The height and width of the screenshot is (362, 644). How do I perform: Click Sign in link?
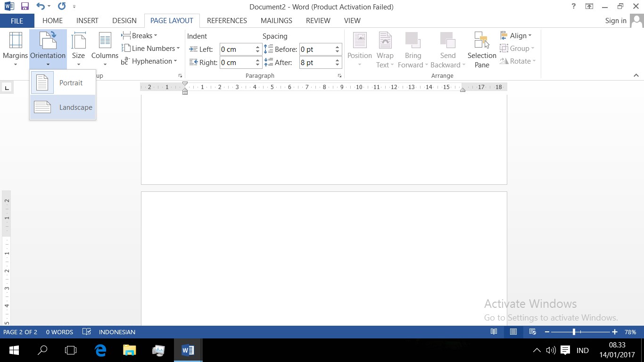click(616, 21)
